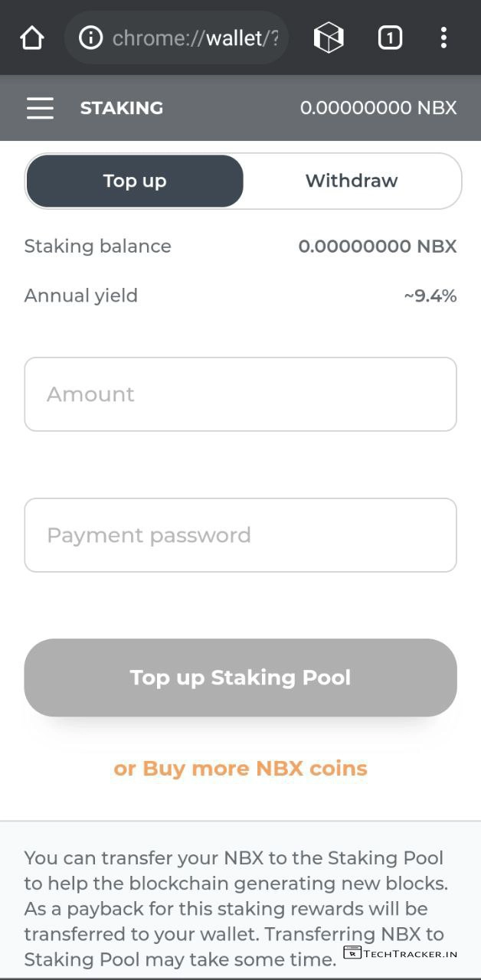The width and height of the screenshot is (481, 980).
Task: Open the tab switcher showing 1 tab
Action: tap(390, 38)
